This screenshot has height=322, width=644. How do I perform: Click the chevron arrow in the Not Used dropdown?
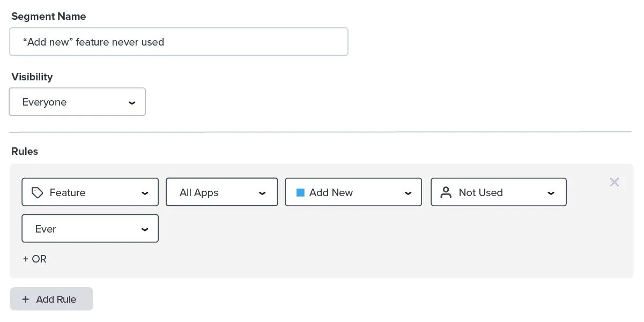(x=551, y=193)
